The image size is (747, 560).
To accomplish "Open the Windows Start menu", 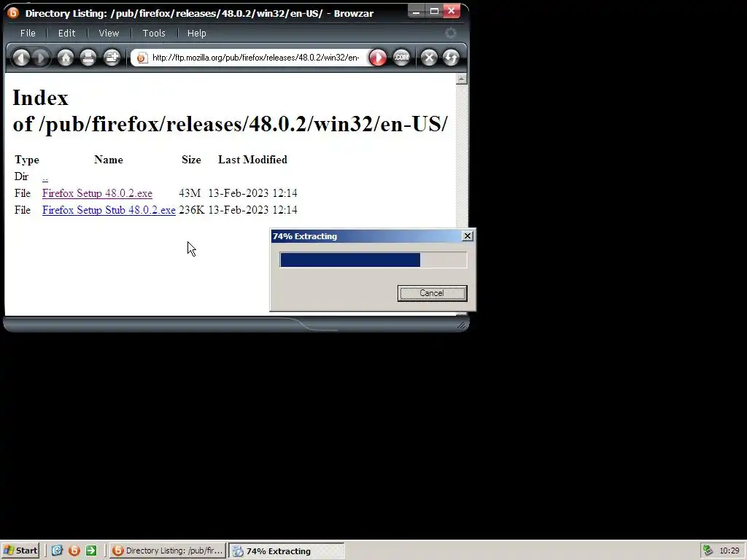I will pos(20,551).
